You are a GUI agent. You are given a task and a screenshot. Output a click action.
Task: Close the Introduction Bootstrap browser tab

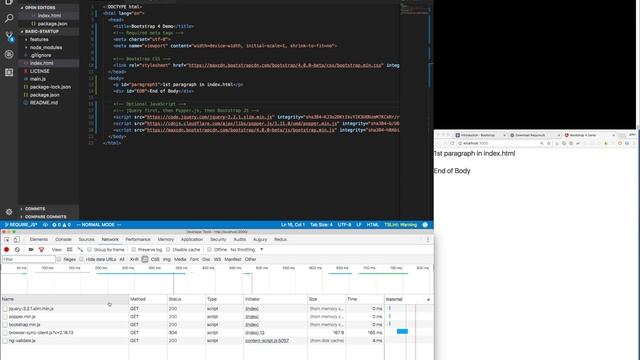coord(504,135)
